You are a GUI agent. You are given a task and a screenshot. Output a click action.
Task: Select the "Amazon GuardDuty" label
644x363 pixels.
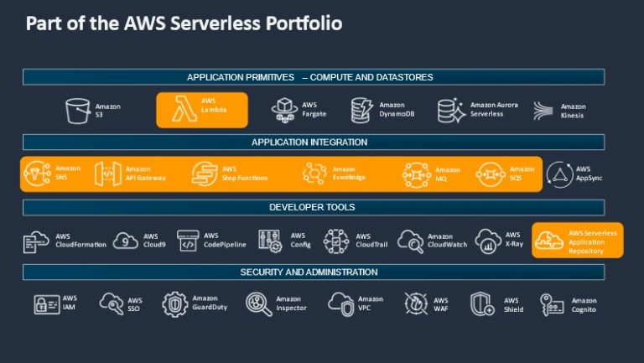[210, 303]
